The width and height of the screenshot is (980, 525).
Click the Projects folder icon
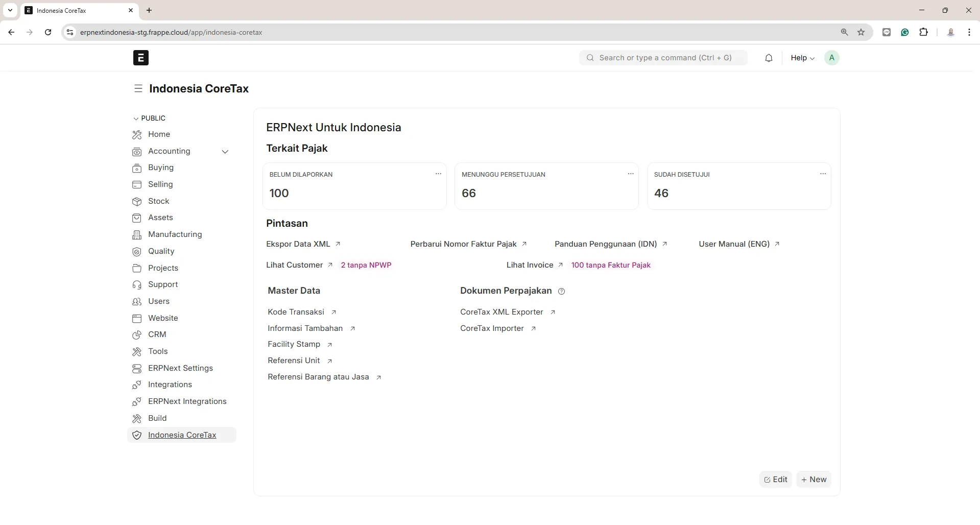pyautogui.click(x=137, y=269)
